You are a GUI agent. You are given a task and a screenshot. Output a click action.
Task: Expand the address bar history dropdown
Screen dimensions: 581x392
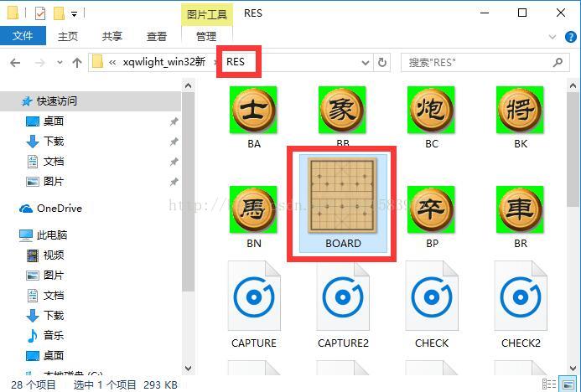pyautogui.click(x=366, y=63)
